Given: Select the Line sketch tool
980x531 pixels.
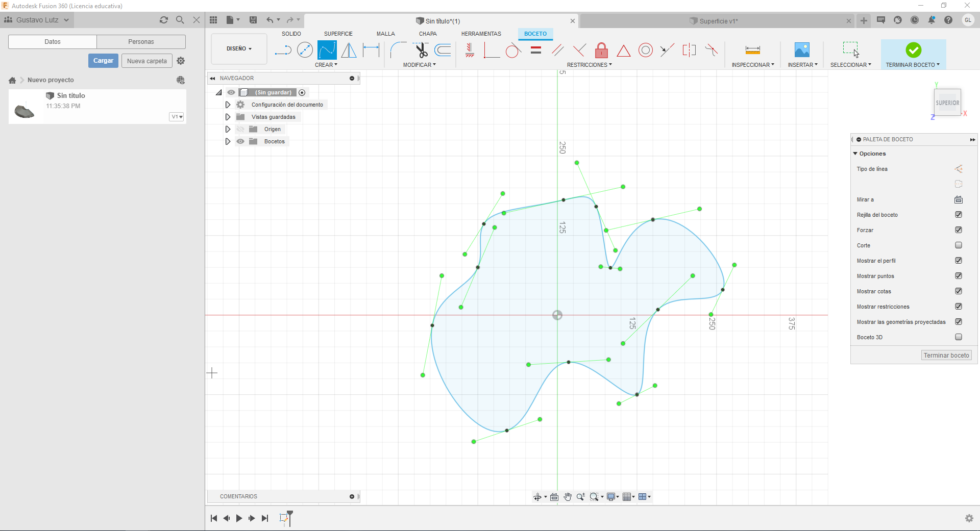Looking at the screenshot, I should click(x=283, y=50).
